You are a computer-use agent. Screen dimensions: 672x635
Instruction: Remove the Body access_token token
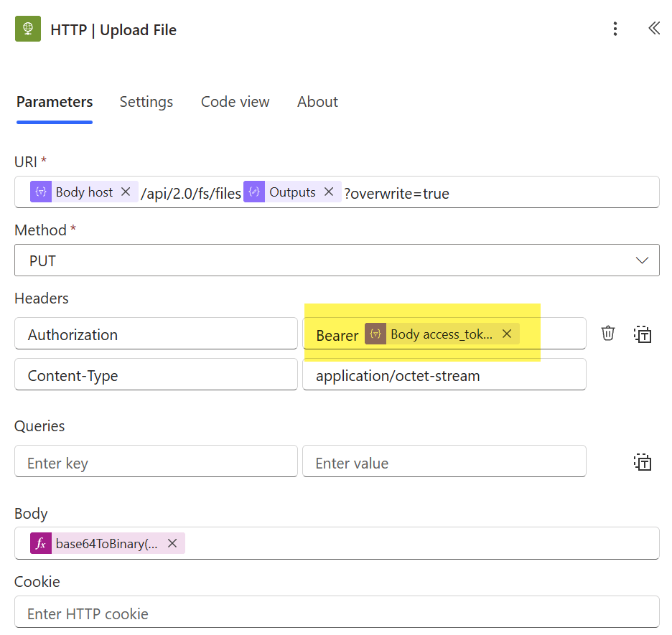click(507, 334)
